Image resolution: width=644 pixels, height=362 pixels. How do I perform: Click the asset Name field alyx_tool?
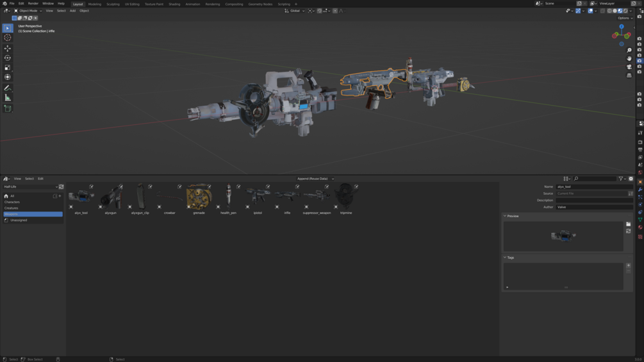point(594,186)
